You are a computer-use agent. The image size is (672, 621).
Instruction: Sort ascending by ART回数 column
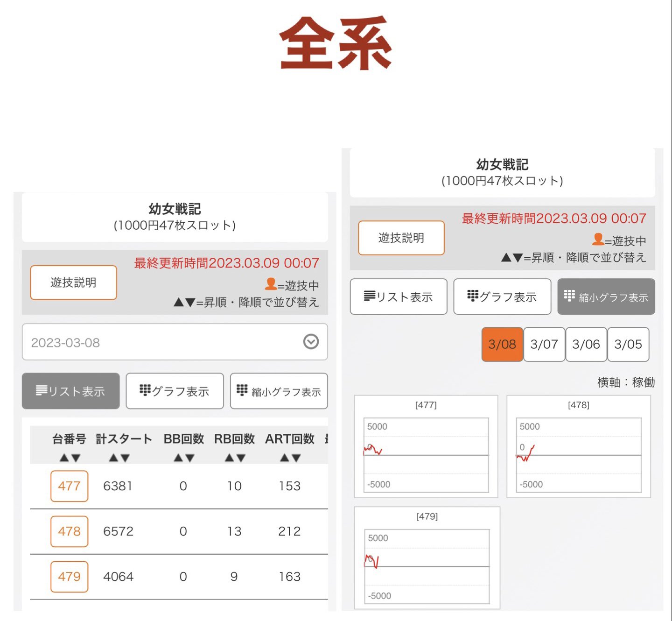(285, 458)
